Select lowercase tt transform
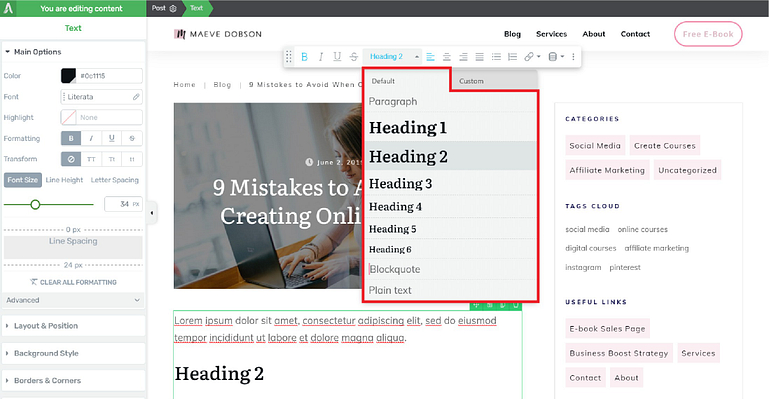The height and width of the screenshot is (399, 769). (x=132, y=159)
